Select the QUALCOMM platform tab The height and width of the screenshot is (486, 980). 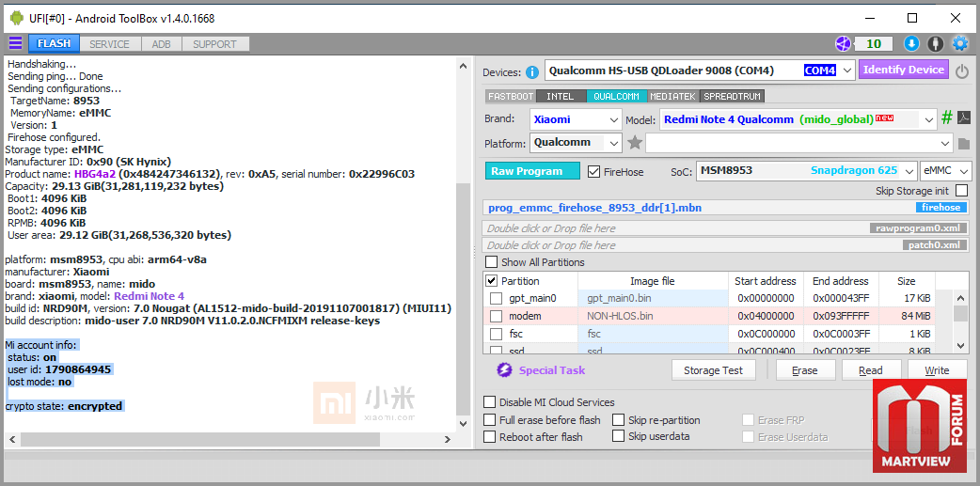point(616,97)
